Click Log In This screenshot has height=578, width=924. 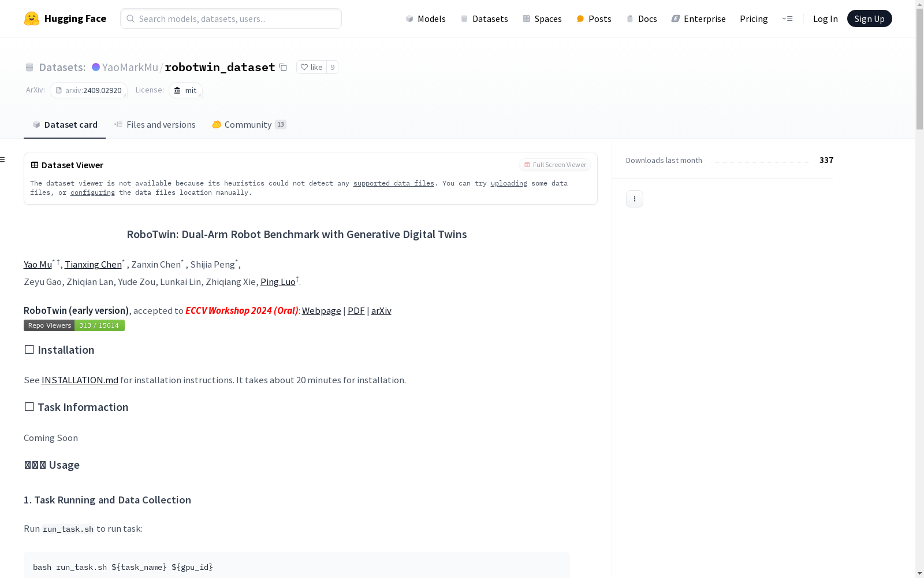(x=825, y=18)
